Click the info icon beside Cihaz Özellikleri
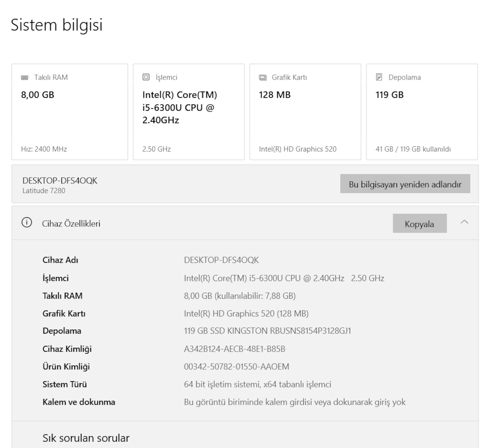 (x=27, y=223)
